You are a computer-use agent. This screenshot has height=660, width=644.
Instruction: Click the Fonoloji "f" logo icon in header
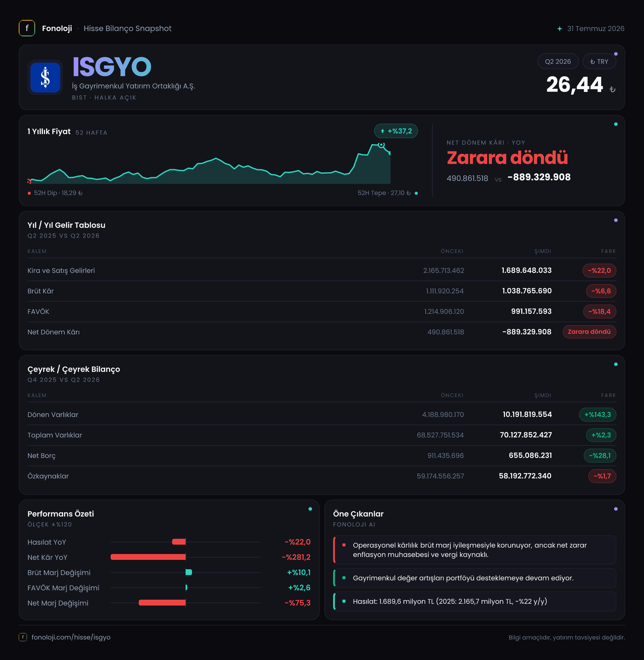(27, 28)
